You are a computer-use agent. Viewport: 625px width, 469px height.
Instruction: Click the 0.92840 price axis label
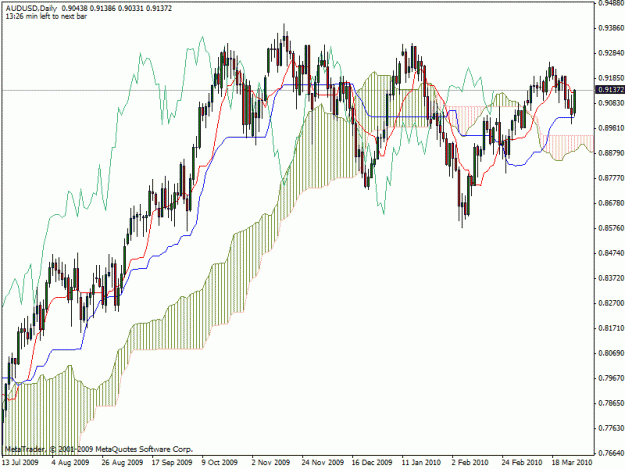coord(610,53)
